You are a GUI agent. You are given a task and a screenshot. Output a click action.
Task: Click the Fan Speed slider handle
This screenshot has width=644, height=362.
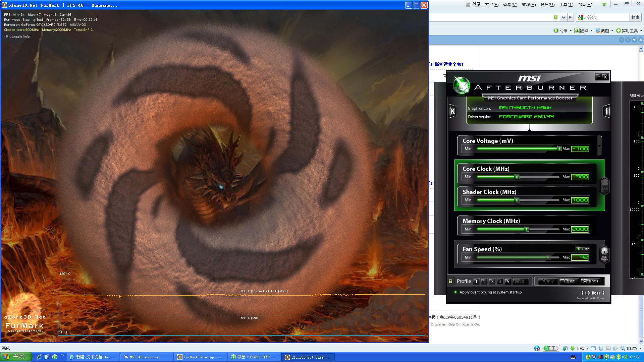pyautogui.click(x=548, y=257)
